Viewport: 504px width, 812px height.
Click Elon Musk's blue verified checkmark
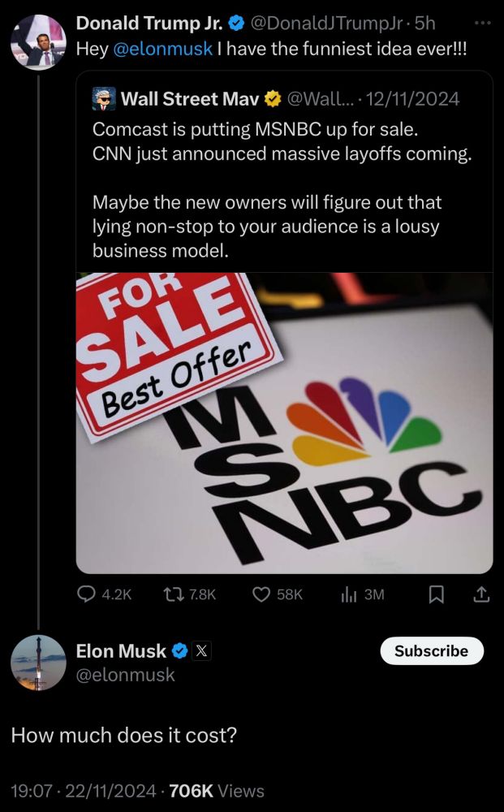(180, 651)
